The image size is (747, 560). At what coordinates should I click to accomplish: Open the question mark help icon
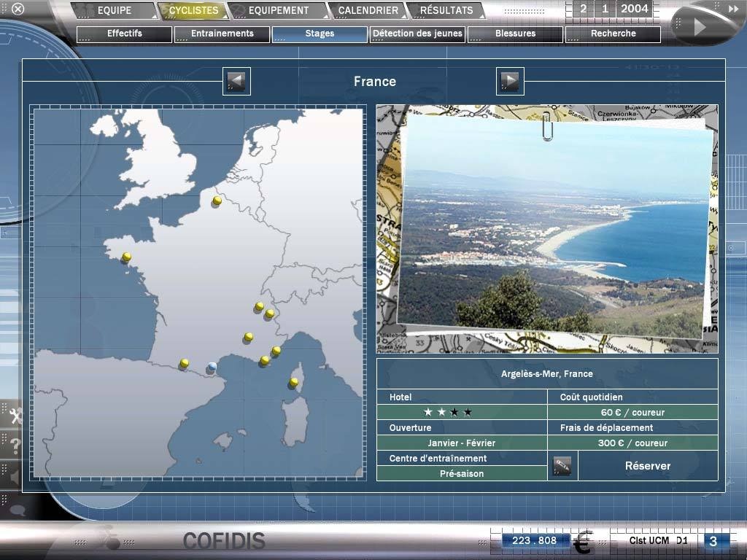(x=14, y=446)
